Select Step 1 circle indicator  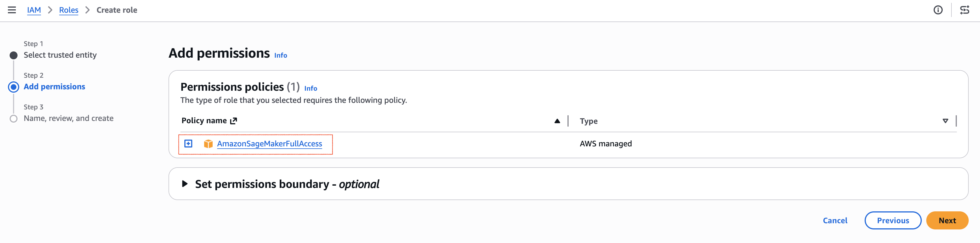pos(13,55)
